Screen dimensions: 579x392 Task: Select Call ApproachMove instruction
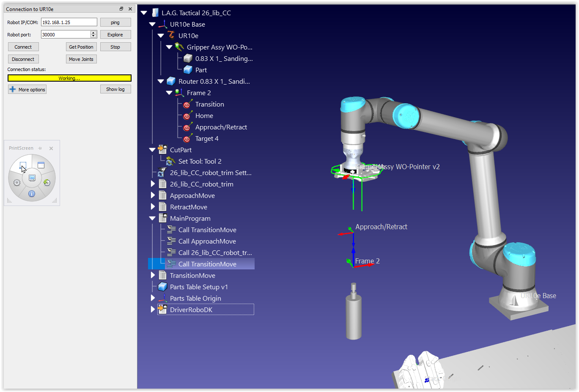(207, 241)
